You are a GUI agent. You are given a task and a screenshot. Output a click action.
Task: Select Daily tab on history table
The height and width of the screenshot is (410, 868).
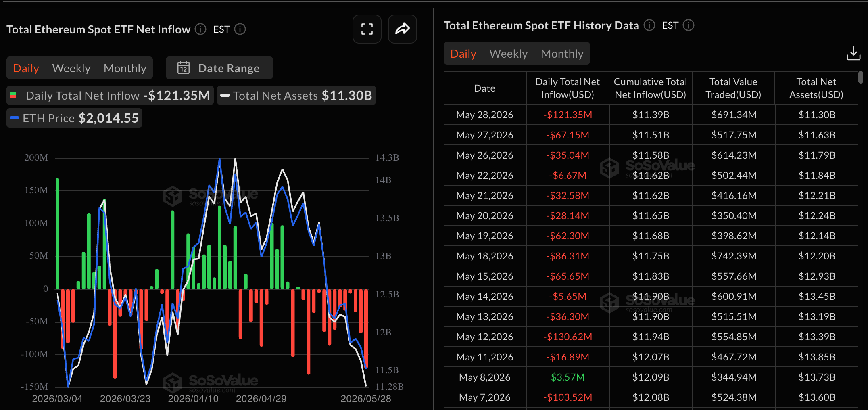(463, 54)
